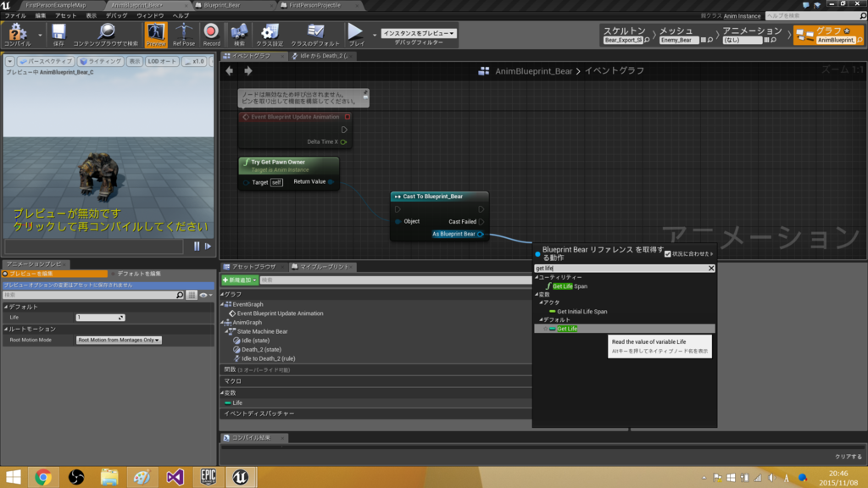This screenshot has height=488, width=868.
Task: Step forward in preview viewport
Action: point(209,247)
